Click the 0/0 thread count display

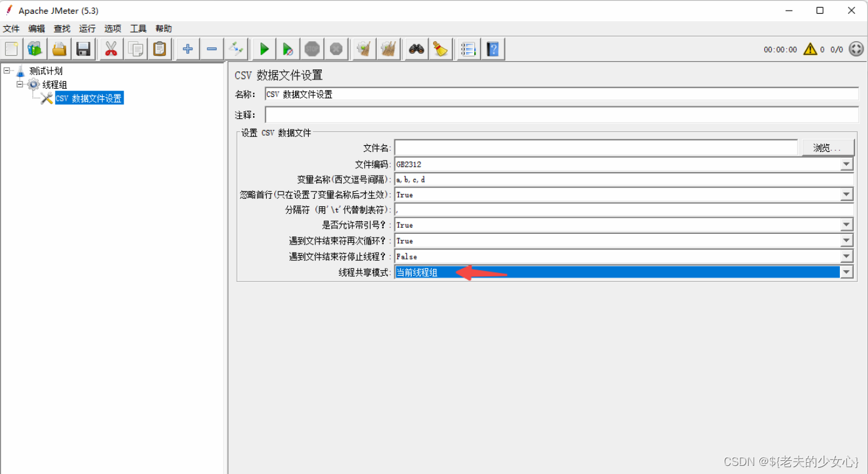tap(837, 49)
